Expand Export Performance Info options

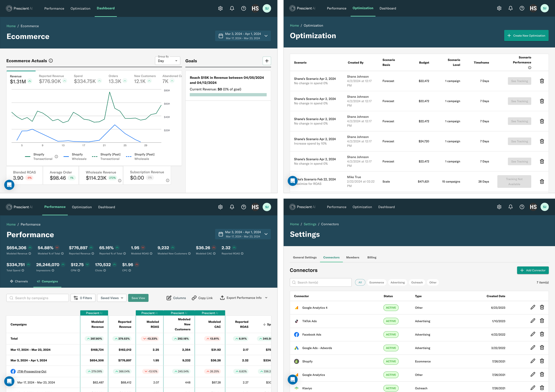click(266, 298)
